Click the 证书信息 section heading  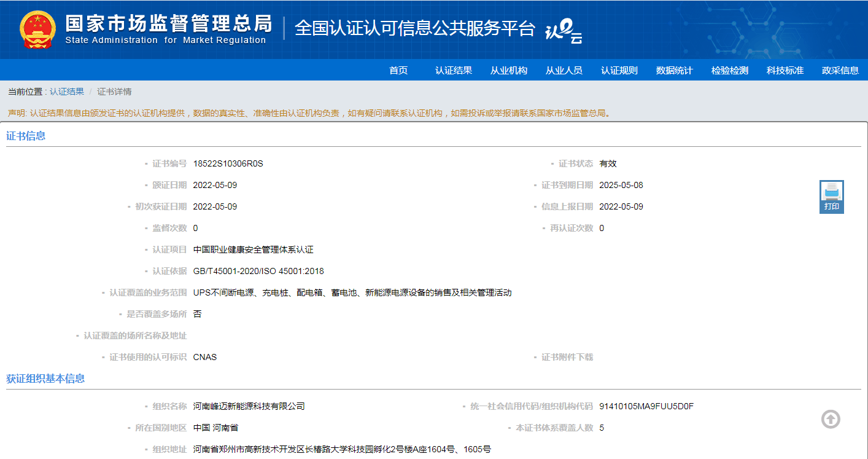pyautogui.click(x=26, y=136)
